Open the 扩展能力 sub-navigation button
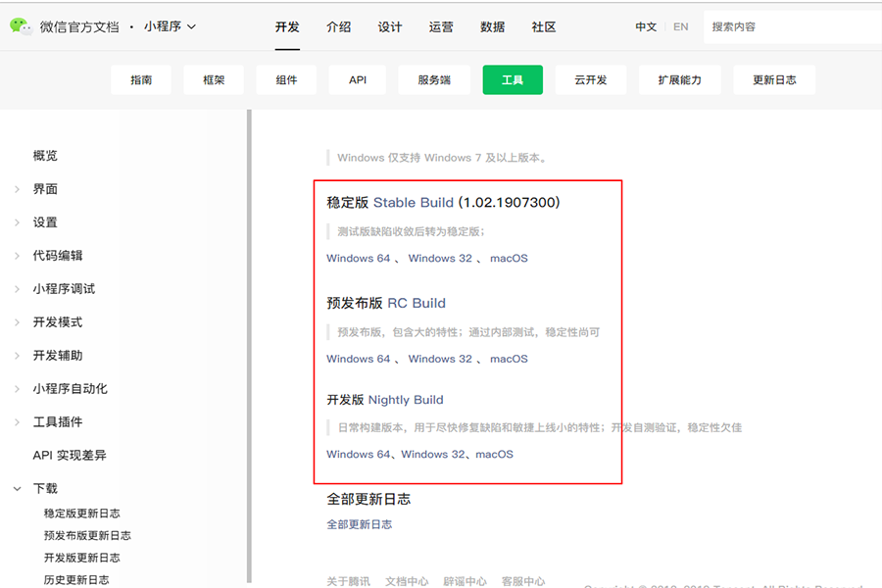Image resolution: width=882 pixels, height=588 pixels. 679,80
